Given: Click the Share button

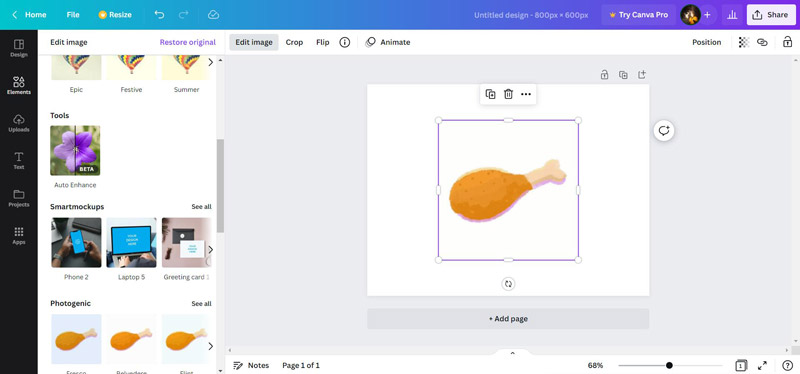Looking at the screenshot, I should [x=771, y=15].
